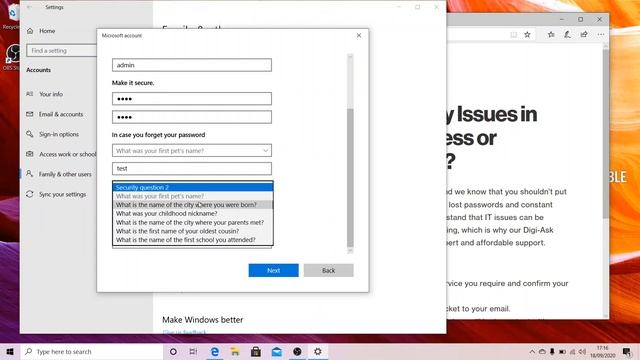
Task: Open Access work or school settings
Action: click(x=61, y=154)
